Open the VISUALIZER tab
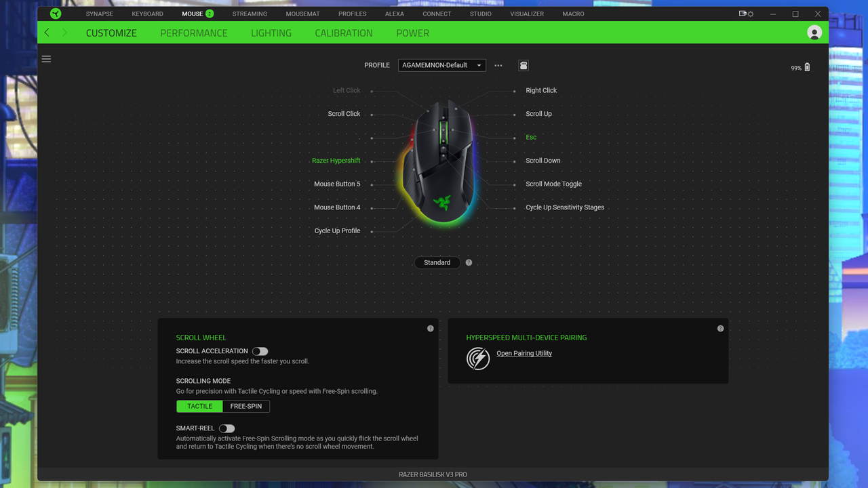Image resolution: width=868 pixels, height=488 pixels. (x=527, y=14)
